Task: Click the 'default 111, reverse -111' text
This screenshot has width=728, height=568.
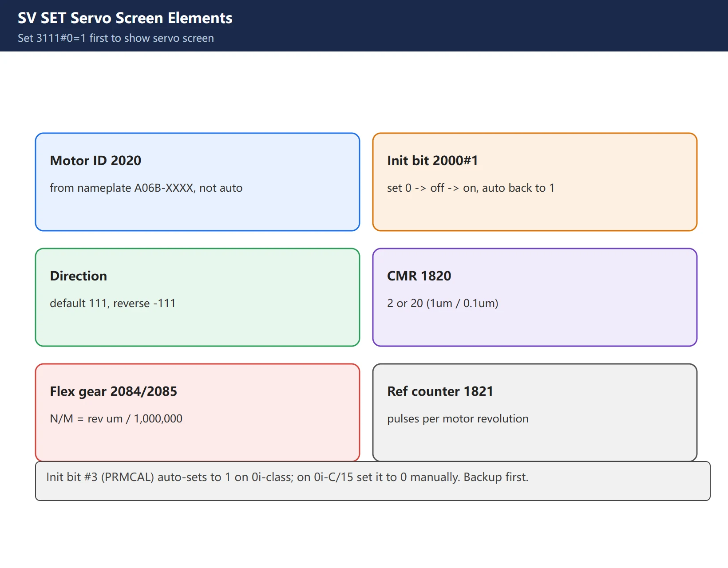Action: [x=113, y=304]
